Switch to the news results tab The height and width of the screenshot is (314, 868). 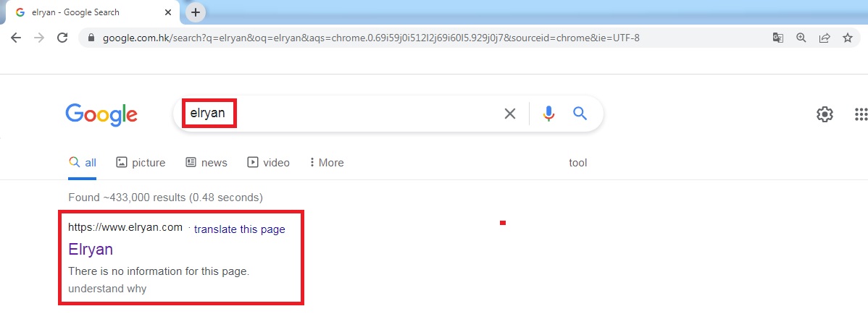pyautogui.click(x=206, y=163)
